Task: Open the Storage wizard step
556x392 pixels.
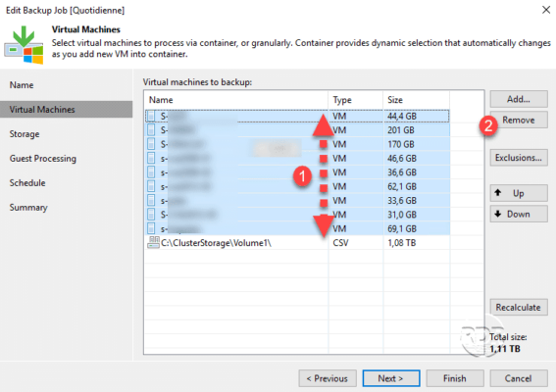Action: [25, 134]
